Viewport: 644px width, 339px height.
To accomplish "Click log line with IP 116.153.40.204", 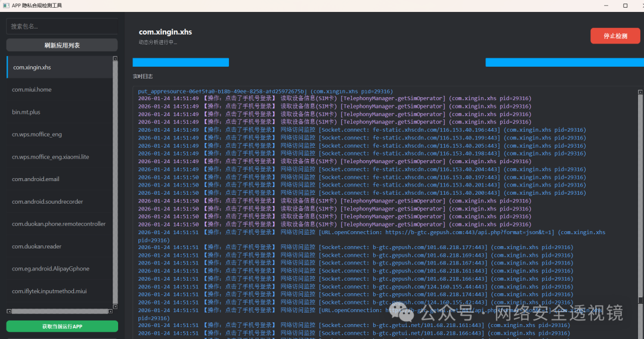I will [x=362, y=169].
